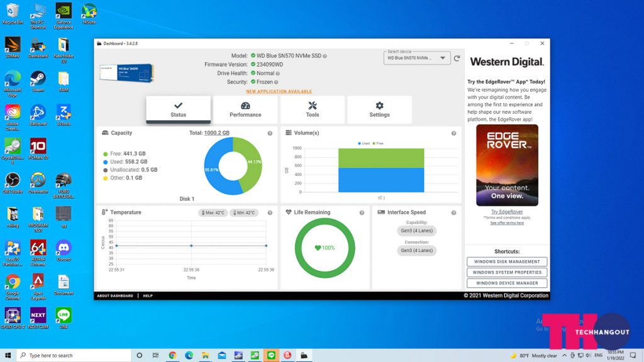Show hidden tray icons with the chevron
This screenshot has width=644, height=362.
tap(564, 356)
